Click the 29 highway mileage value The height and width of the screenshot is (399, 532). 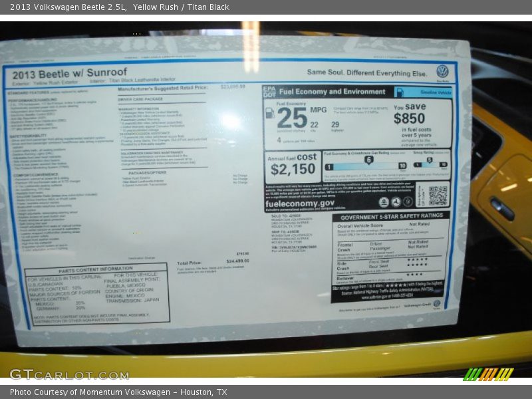[335, 125]
